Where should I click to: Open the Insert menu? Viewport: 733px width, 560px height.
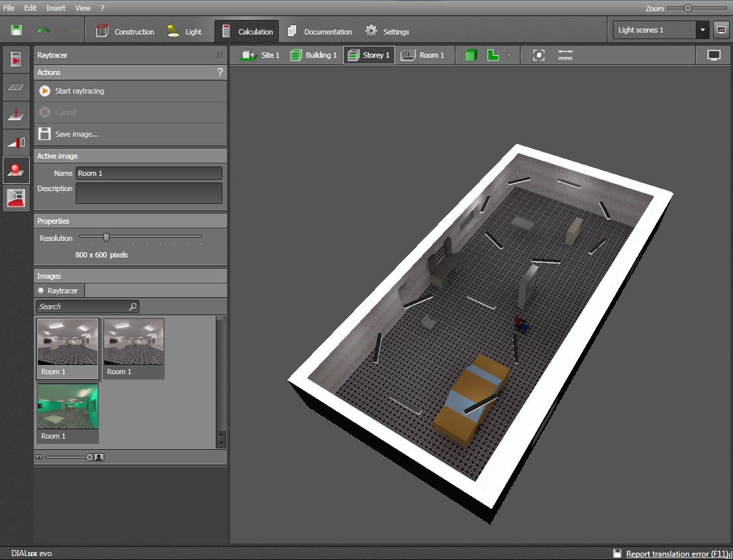(56, 8)
